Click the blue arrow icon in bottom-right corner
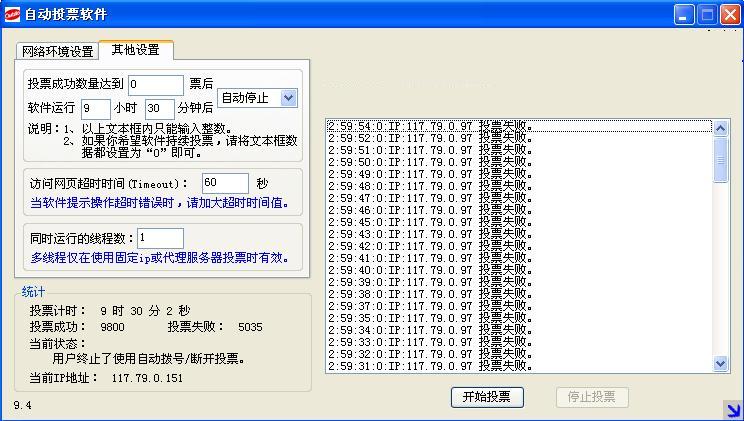 pos(733,409)
